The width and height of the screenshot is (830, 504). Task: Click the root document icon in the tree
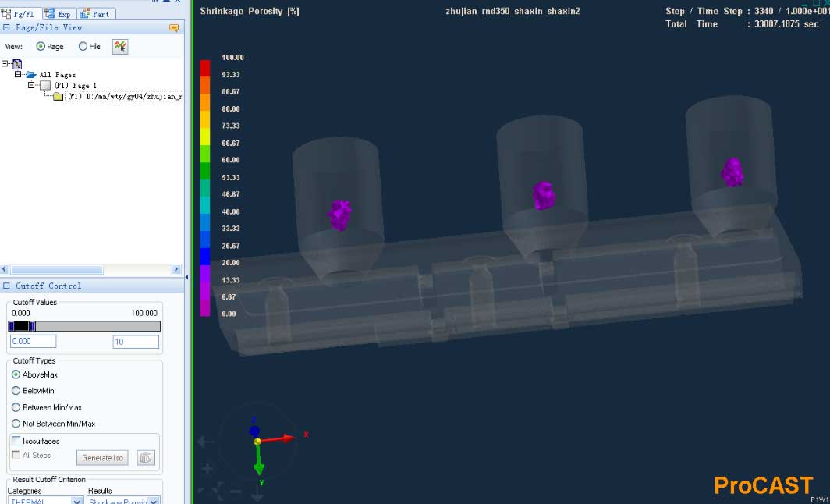pos(17,64)
